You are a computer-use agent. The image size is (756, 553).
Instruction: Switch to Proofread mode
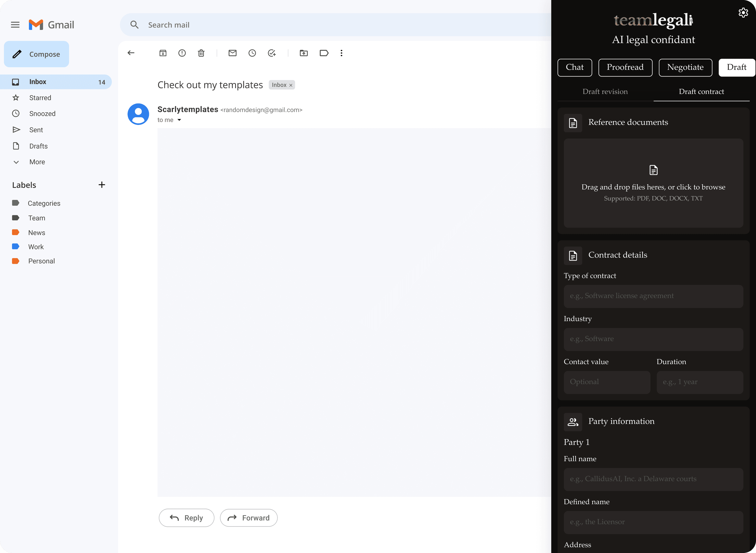pos(625,67)
